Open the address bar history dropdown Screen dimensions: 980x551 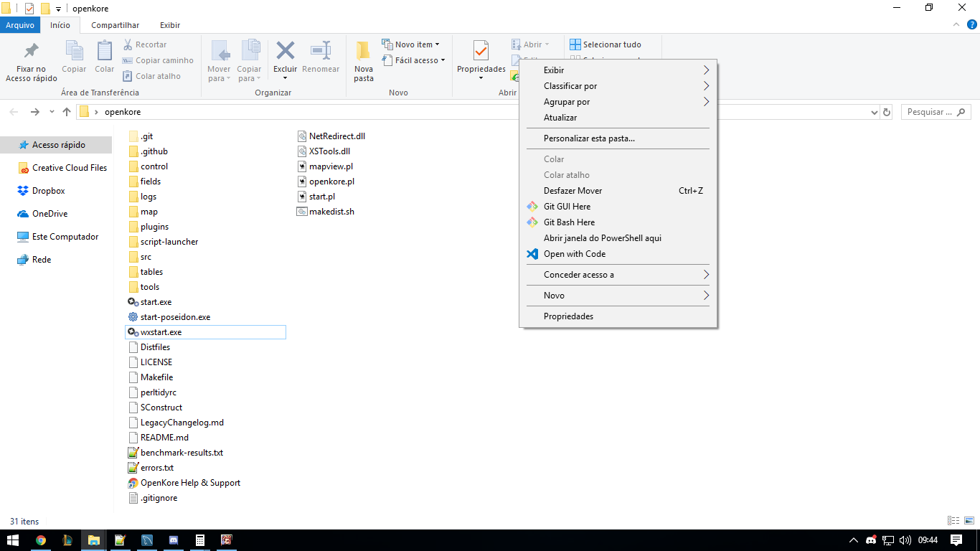[874, 112]
